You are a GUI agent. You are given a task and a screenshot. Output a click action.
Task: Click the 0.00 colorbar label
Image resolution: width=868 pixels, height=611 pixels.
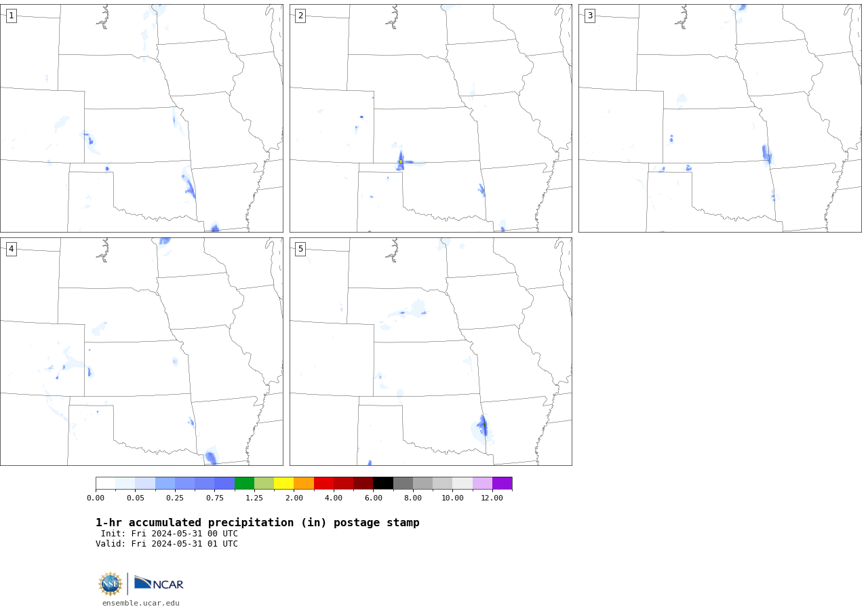click(x=96, y=498)
